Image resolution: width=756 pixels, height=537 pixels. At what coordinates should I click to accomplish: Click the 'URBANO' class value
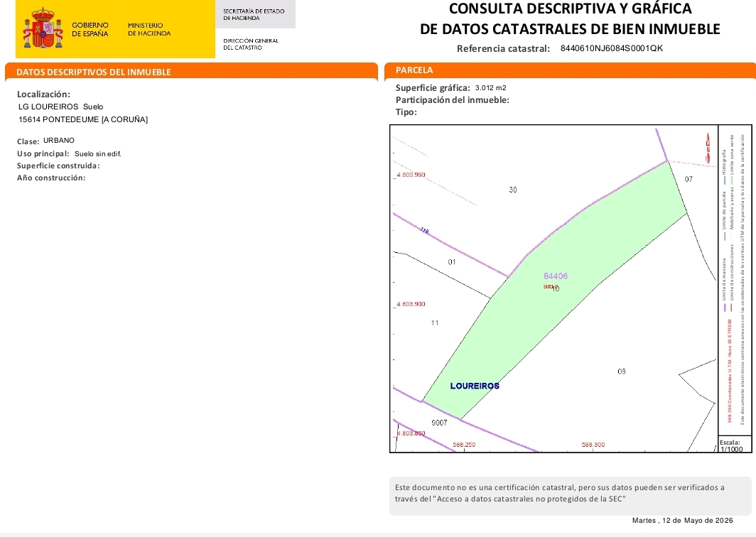(x=59, y=140)
